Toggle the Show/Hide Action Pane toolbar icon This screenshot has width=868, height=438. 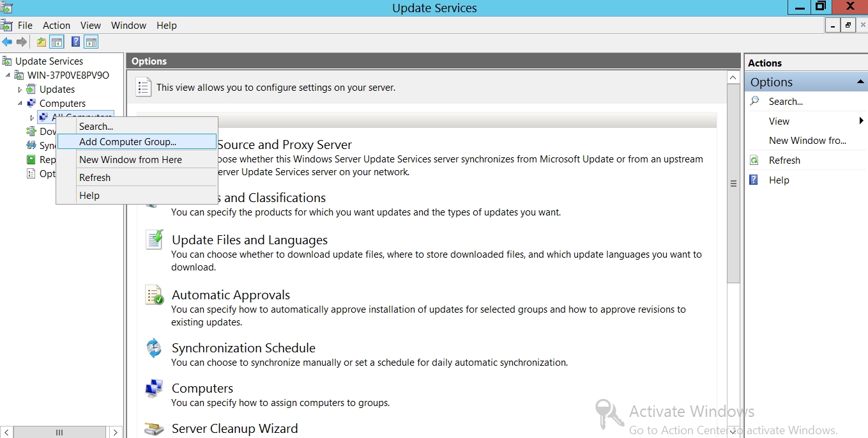tap(91, 42)
